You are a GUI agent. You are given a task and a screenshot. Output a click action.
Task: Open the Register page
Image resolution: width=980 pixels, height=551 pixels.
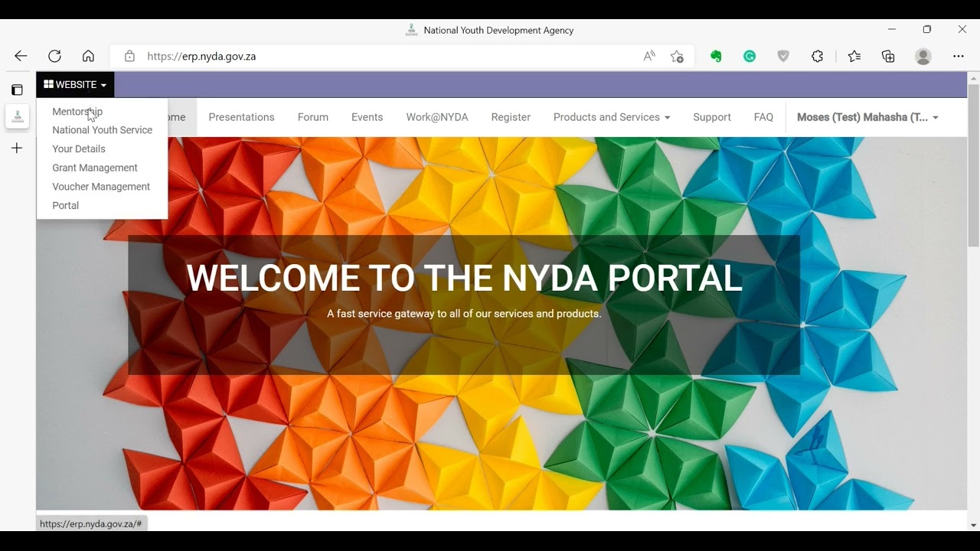pos(511,117)
